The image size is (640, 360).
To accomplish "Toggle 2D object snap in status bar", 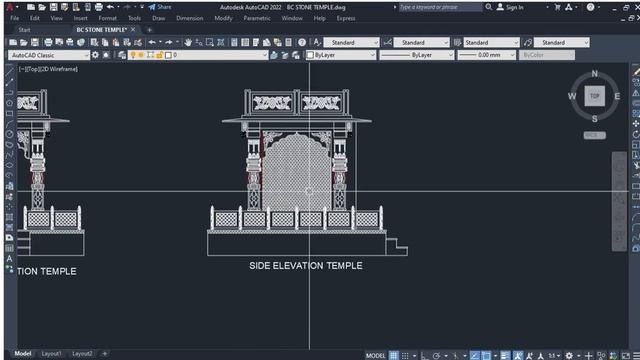I will (486, 356).
